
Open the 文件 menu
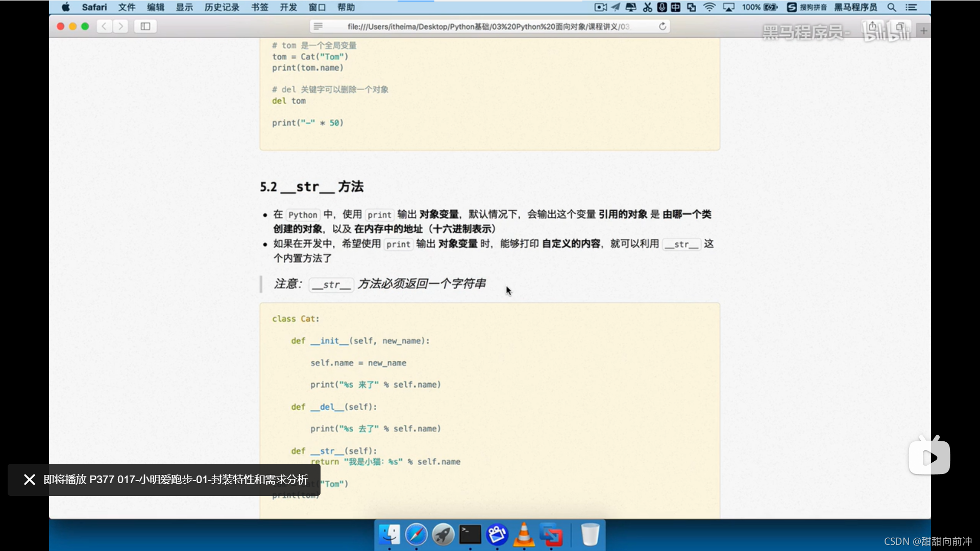(127, 7)
